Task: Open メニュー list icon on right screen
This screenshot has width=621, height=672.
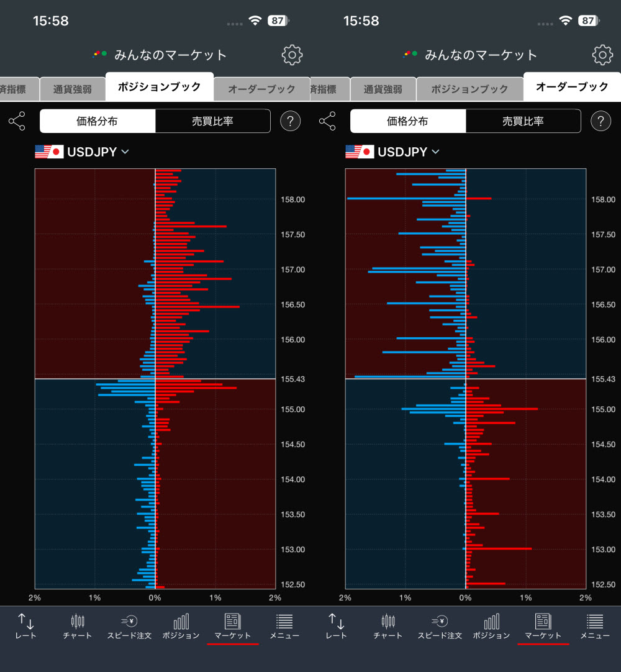Action: [x=595, y=626]
